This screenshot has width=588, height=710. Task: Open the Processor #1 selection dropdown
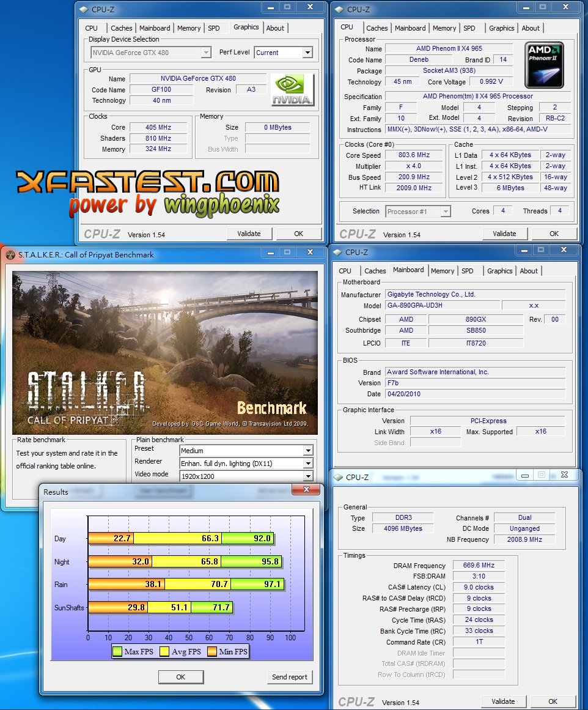446,212
